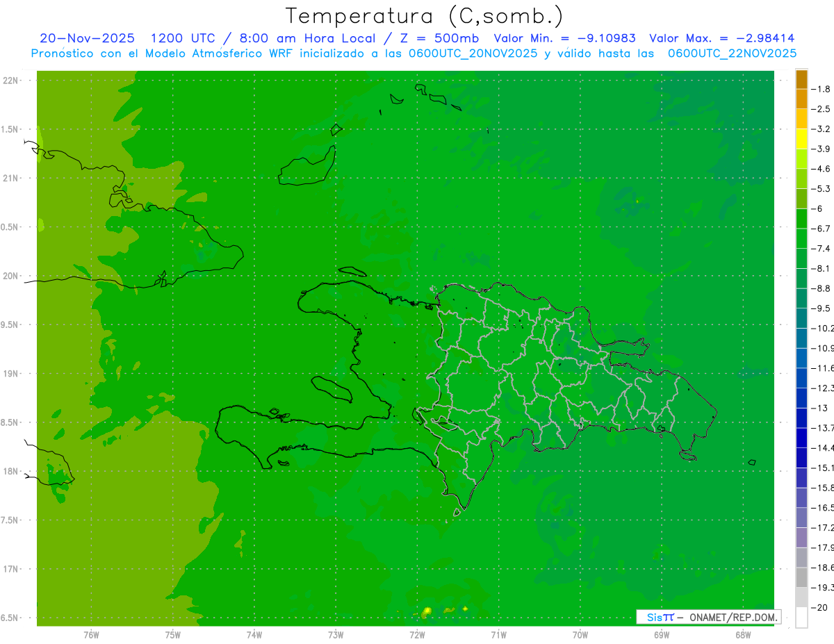Click the title "Temperatura (C,somb.)"
Screen dimensions: 834x644
[424, 16]
